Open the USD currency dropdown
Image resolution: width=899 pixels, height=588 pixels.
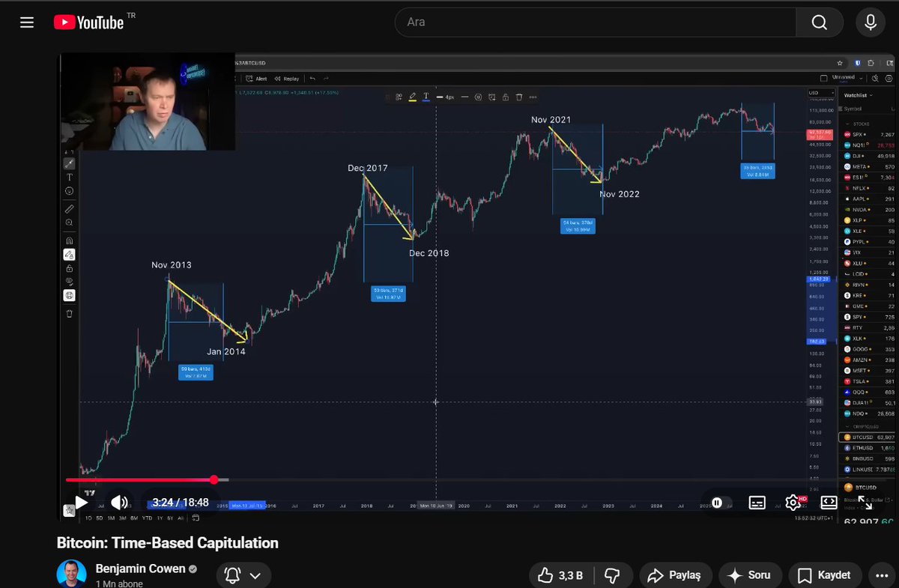[821, 94]
